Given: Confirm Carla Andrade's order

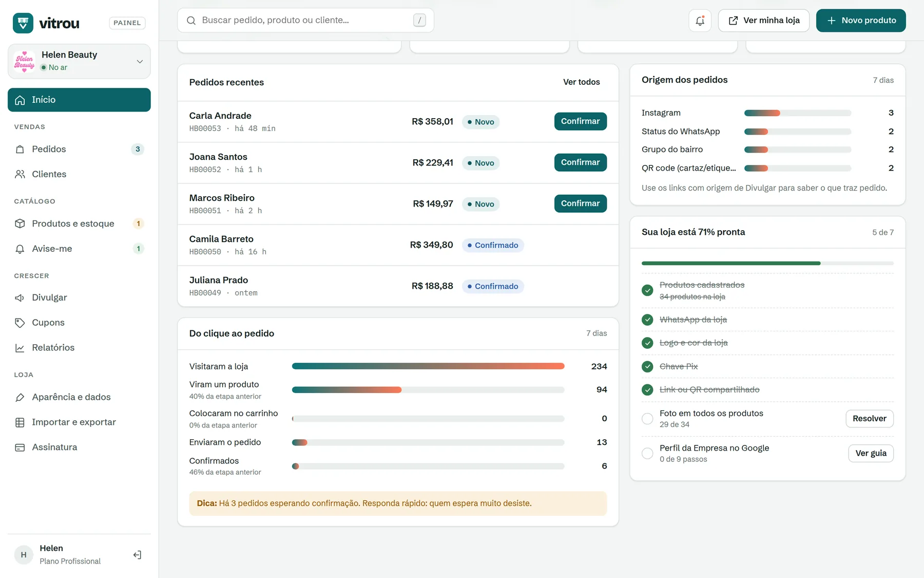Looking at the screenshot, I should [x=581, y=121].
